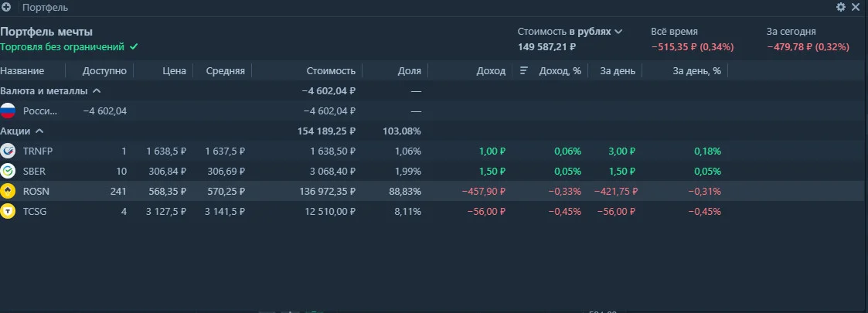Click the plus icon next to Портфель title

point(7,7)
